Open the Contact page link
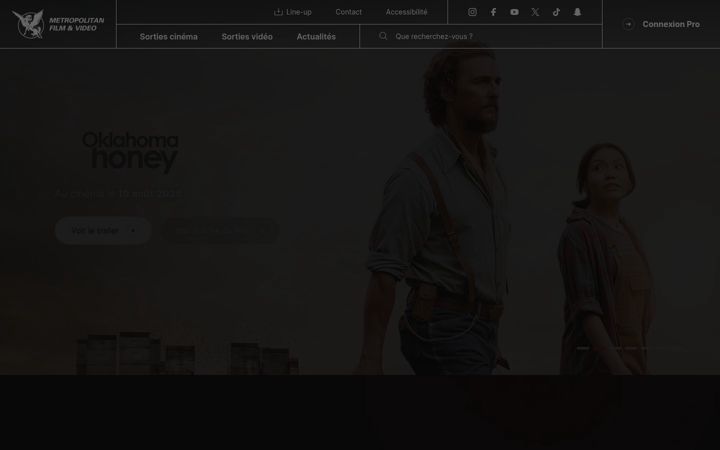Screen dimensions: 720x450 349,12
